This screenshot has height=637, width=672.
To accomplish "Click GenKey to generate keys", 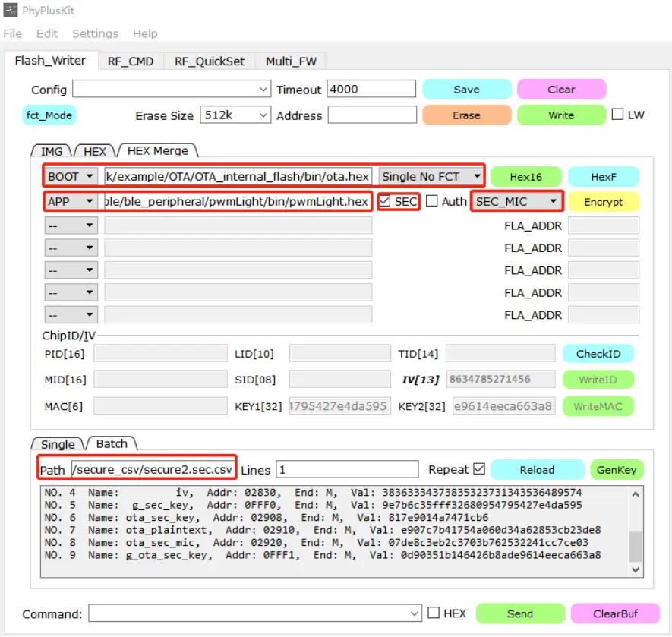I will (x=617, y=469).
